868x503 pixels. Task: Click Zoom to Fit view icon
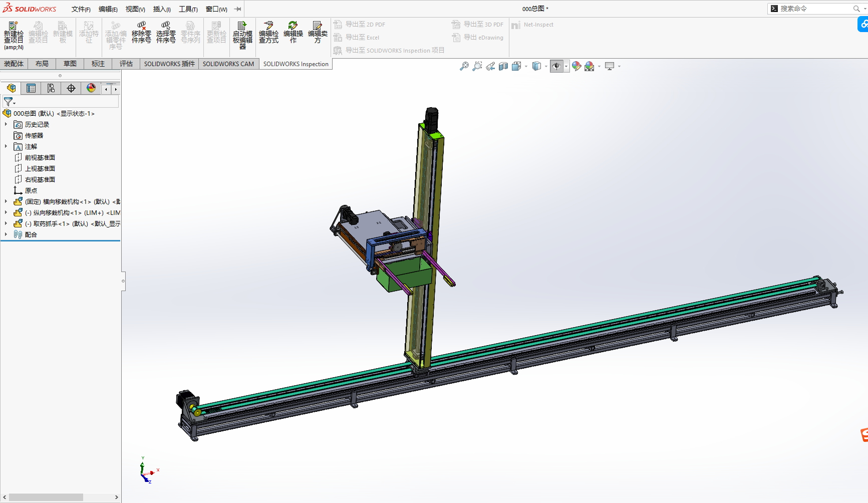click(x=464, y=66)
